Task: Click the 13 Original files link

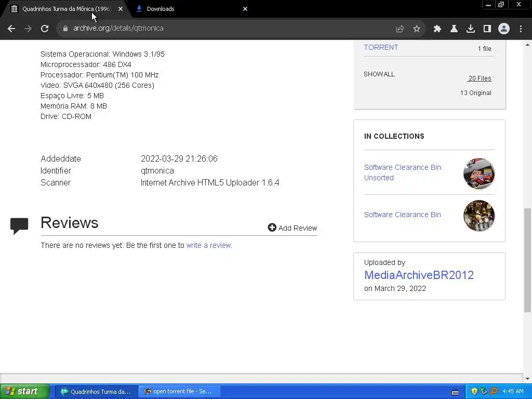Action: pyautogui.click(x=476, y=93)
